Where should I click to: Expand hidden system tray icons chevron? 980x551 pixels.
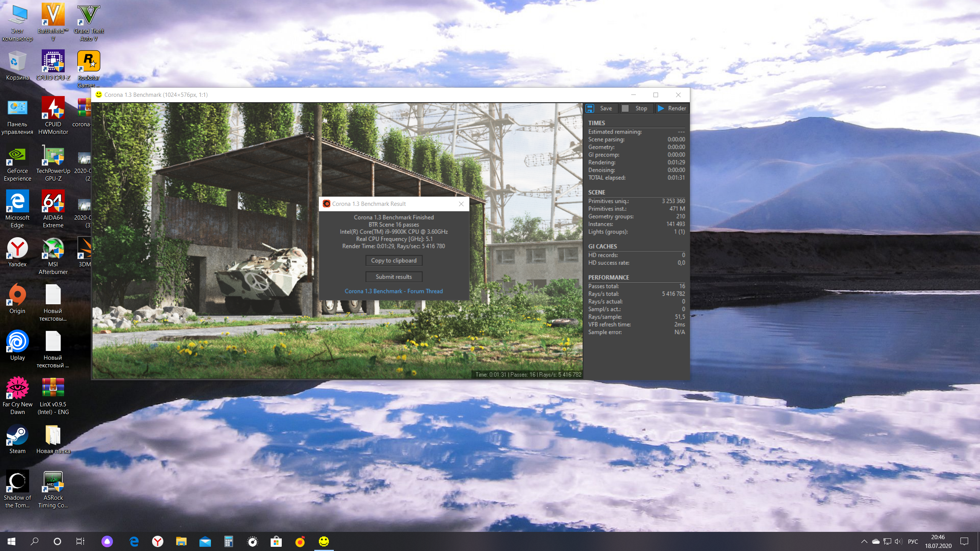click(x=864, y=541)
